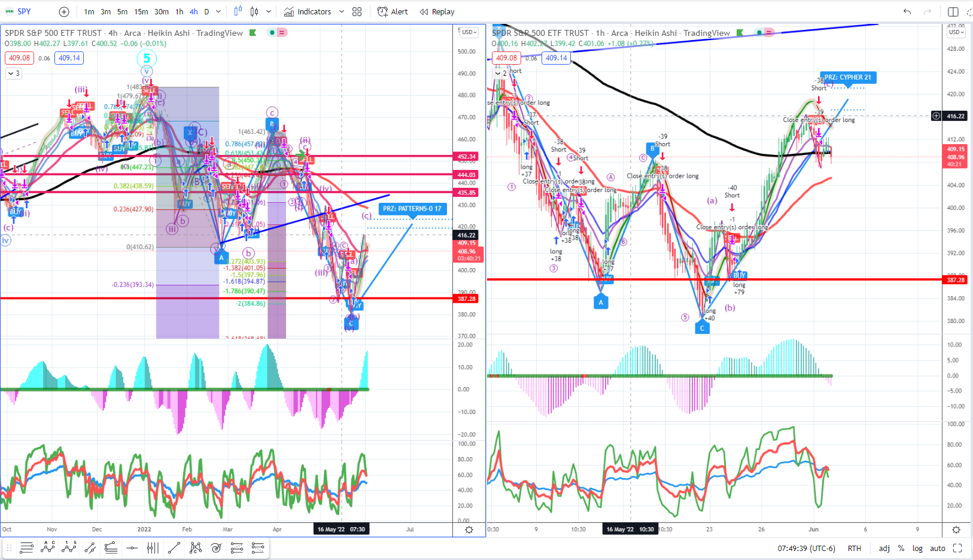This screenshot has width=973, height=560.
Task: Select the ABCD pattern drawing tool
Action: (48, 547)
